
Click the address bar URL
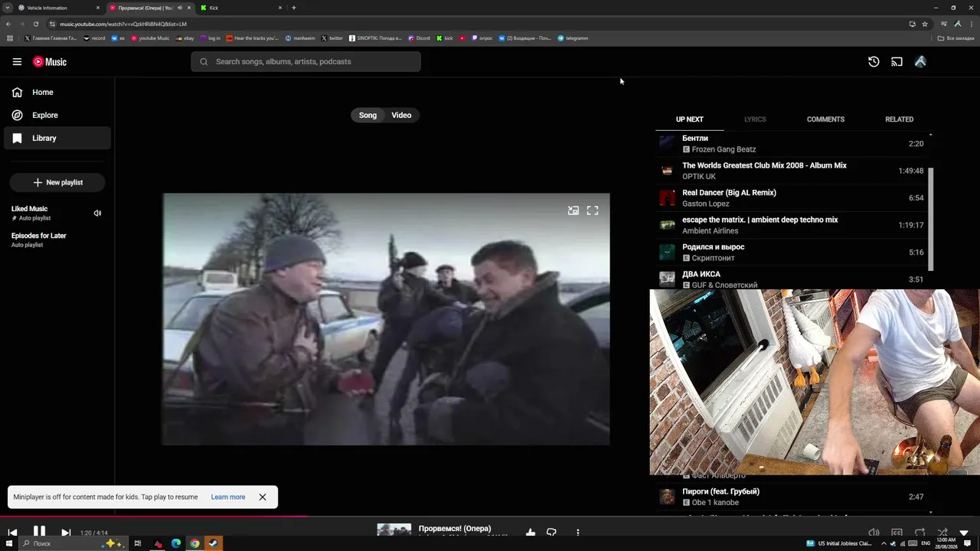coord(122,24)
